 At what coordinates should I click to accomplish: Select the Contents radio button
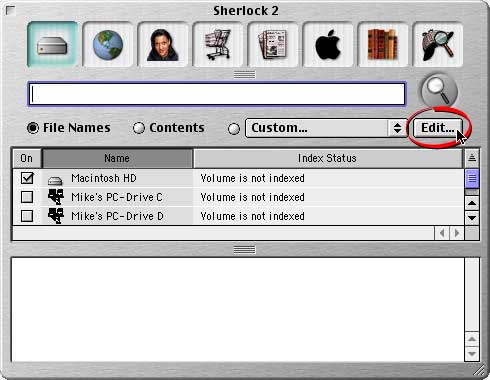pos(139,128)
